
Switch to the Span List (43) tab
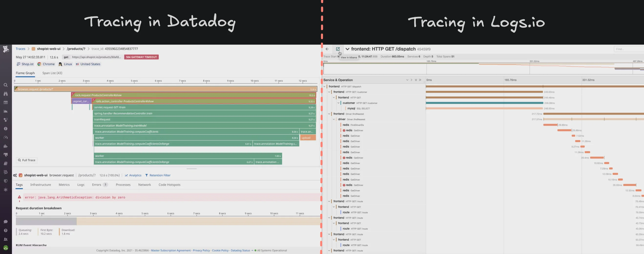click(x=52, y=73)
